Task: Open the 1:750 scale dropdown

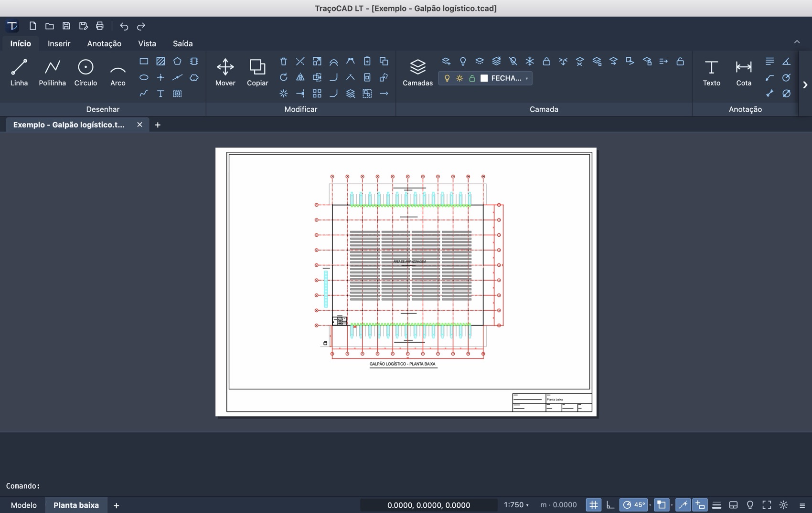Action: 516,505
